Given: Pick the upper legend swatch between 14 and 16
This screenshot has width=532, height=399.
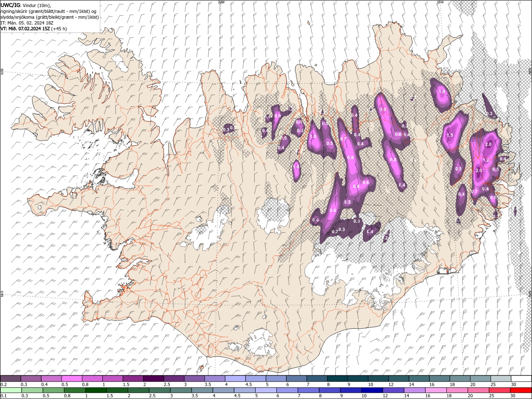Looking at the screenshot, I should [x=419, y=379].
